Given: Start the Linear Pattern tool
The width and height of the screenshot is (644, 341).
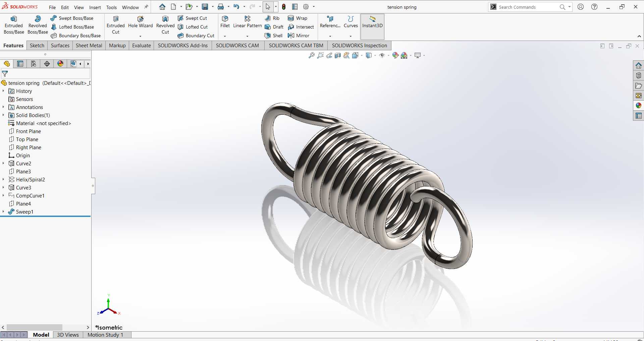Looking at the screenshot, I should tap(248, 22).
